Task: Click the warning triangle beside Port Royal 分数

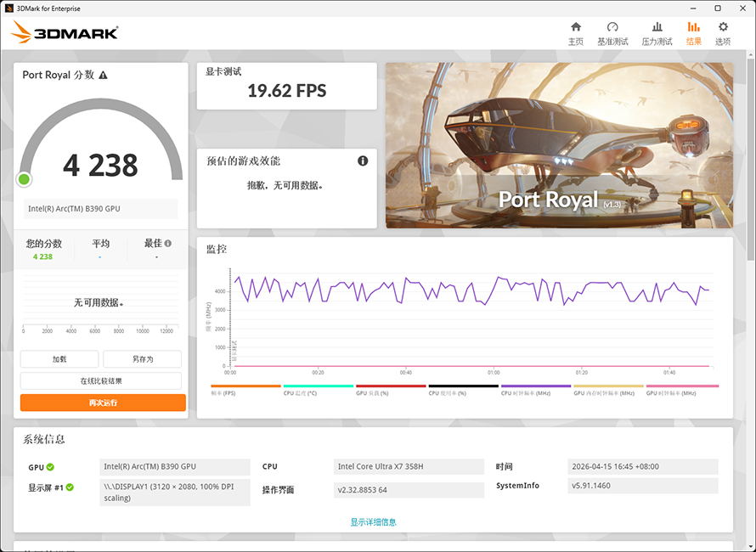Action: (103, 76)
